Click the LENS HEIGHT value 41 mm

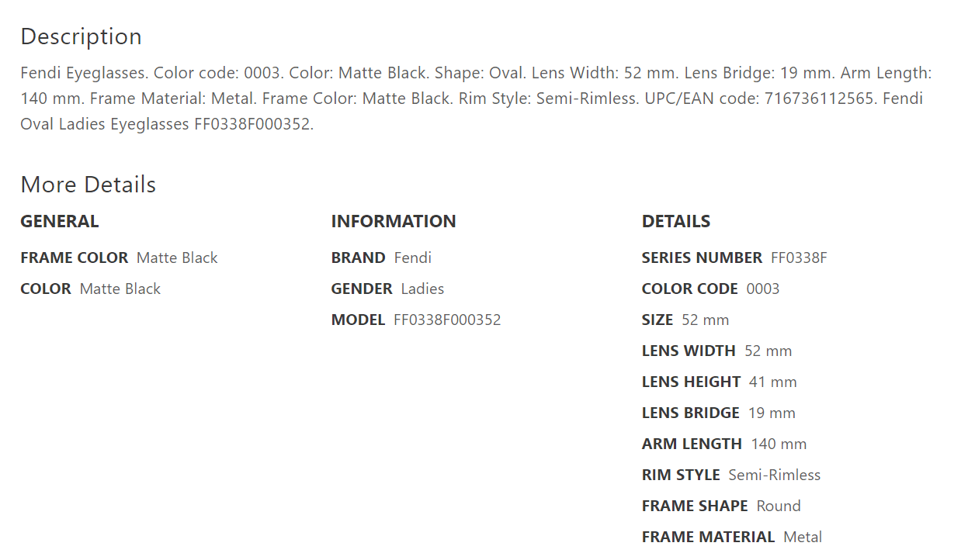[773, 382]
